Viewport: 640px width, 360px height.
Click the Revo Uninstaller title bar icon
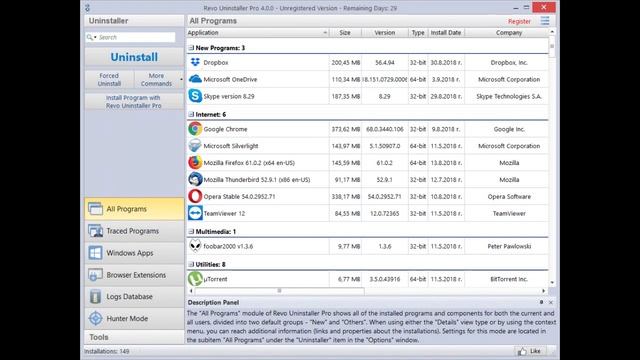pyautogui.click(x=88, y=8)
